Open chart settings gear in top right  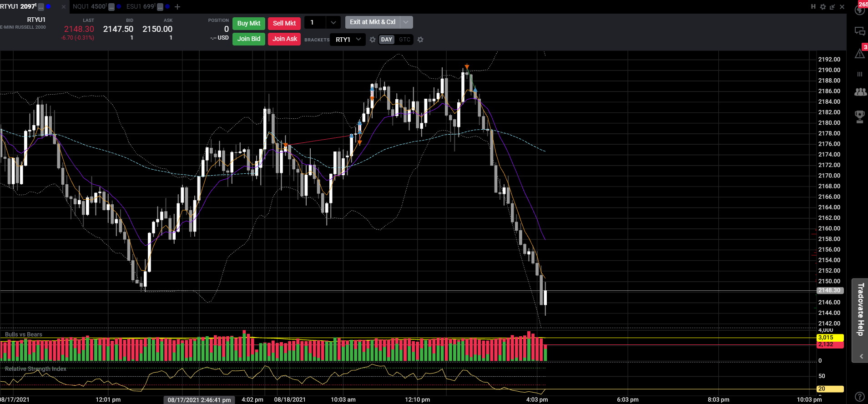(823, 7)
